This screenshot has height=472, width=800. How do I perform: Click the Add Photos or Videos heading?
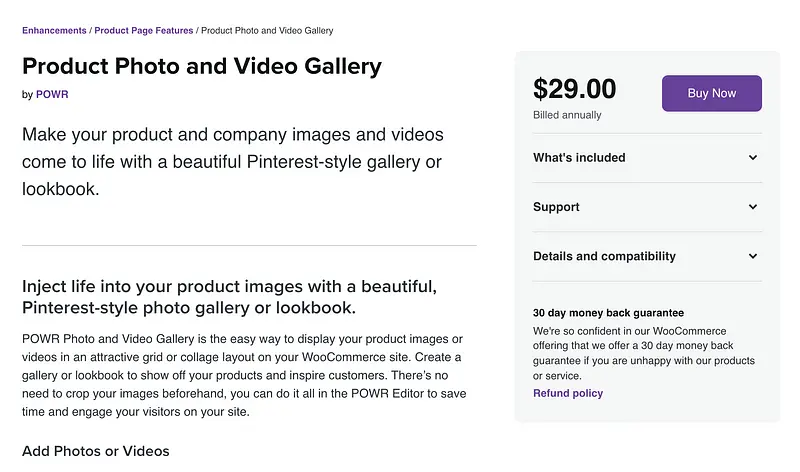point(96,451)
